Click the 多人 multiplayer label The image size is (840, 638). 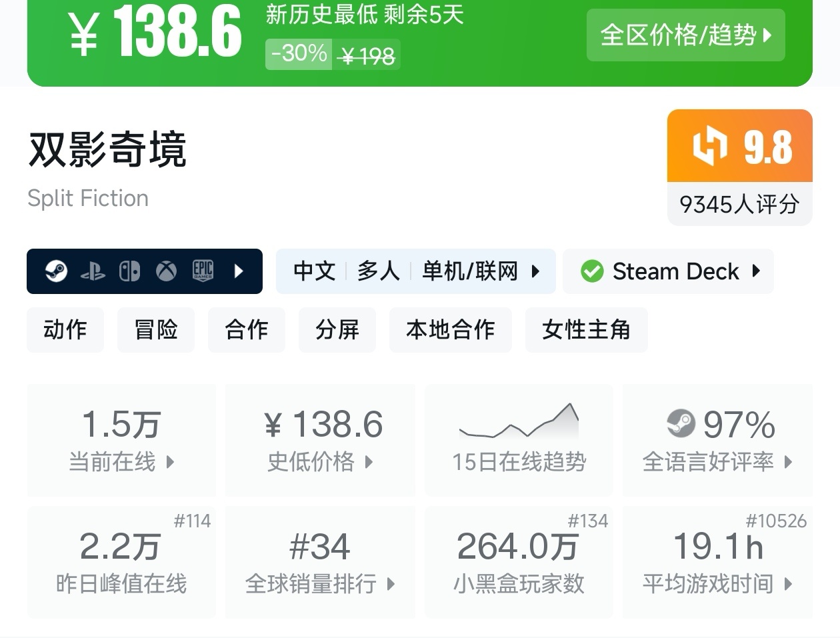tap(379, 271)
